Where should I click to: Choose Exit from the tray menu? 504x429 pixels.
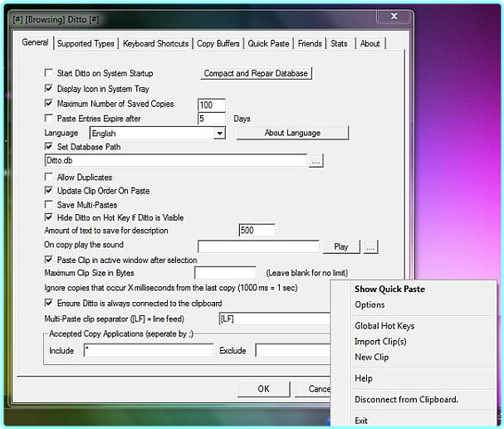[x=413, y=421]
